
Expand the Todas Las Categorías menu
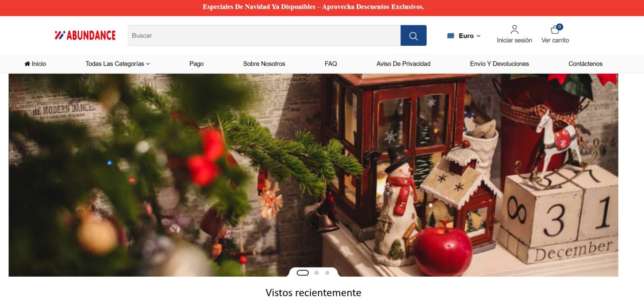[118, 64]
